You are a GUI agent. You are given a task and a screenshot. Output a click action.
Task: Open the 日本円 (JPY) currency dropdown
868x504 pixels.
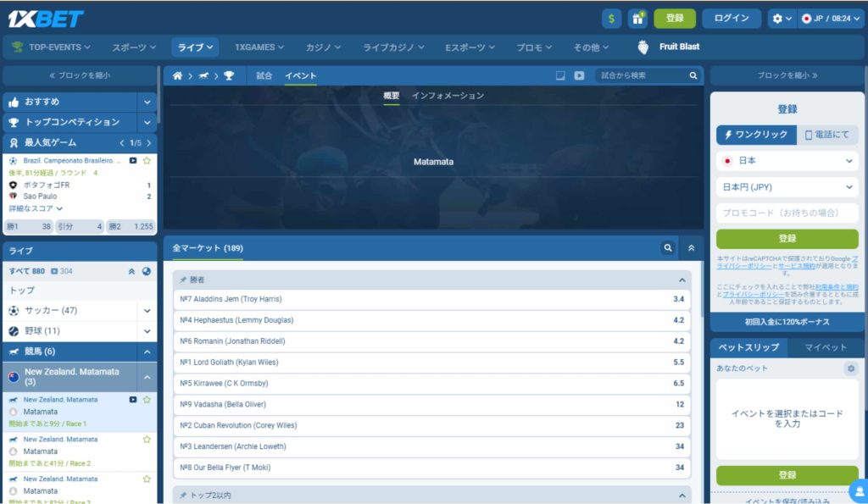click(x=787, y=187)
